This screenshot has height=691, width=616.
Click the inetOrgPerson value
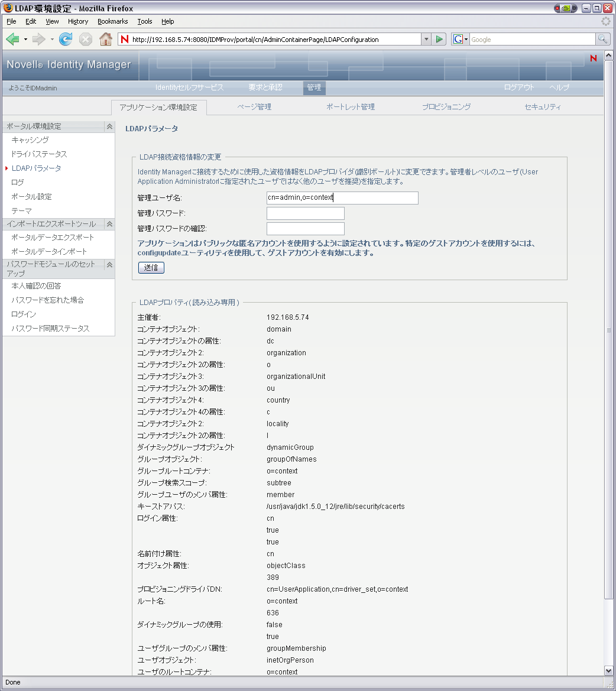(290, 660)
